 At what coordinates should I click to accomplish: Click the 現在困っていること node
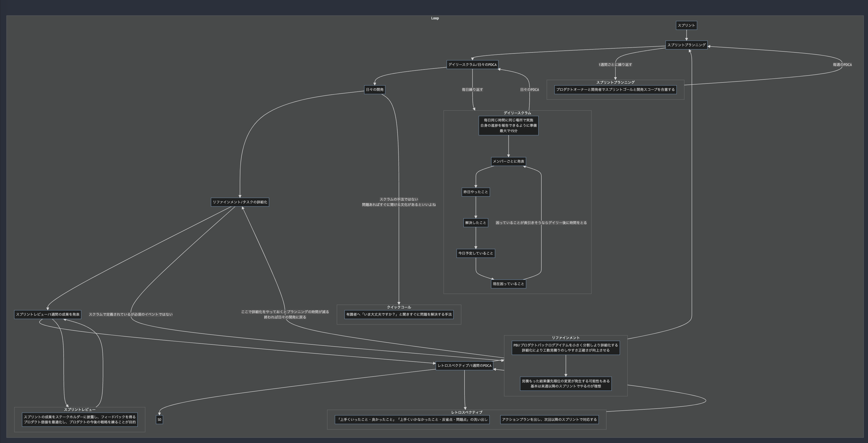coord(508,284)
